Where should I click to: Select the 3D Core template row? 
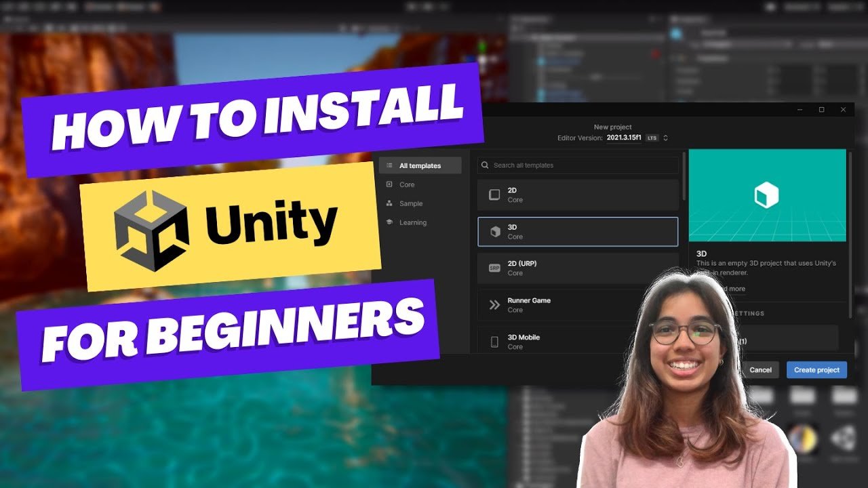click(578, 232)
